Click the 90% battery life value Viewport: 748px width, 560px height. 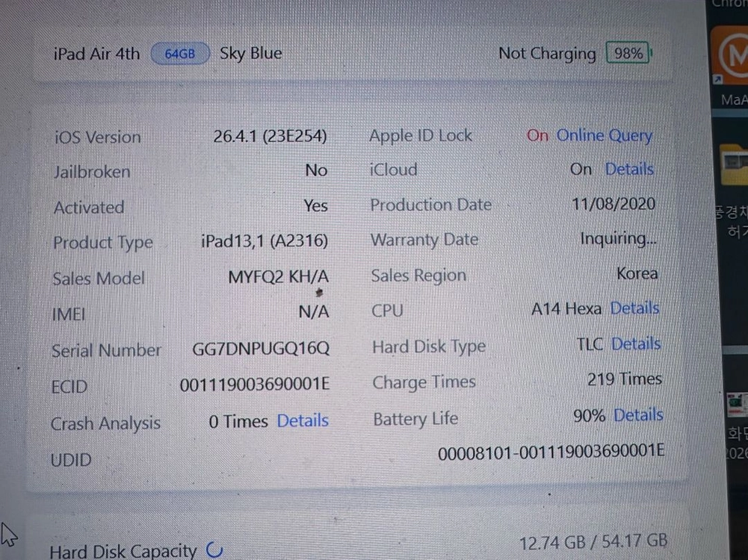589,416
